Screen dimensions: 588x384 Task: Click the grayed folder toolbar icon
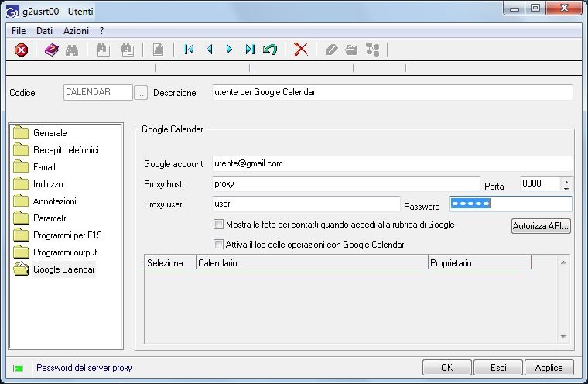click(x=351, y=50)
